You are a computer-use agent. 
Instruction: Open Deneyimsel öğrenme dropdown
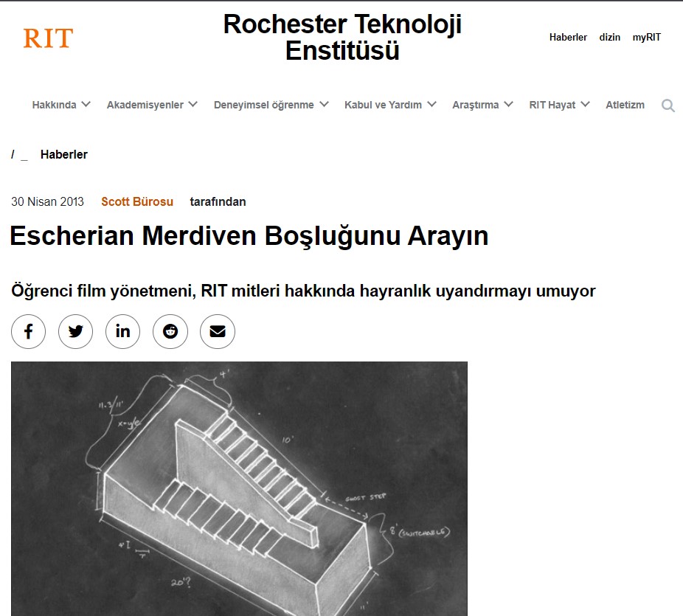271,105
